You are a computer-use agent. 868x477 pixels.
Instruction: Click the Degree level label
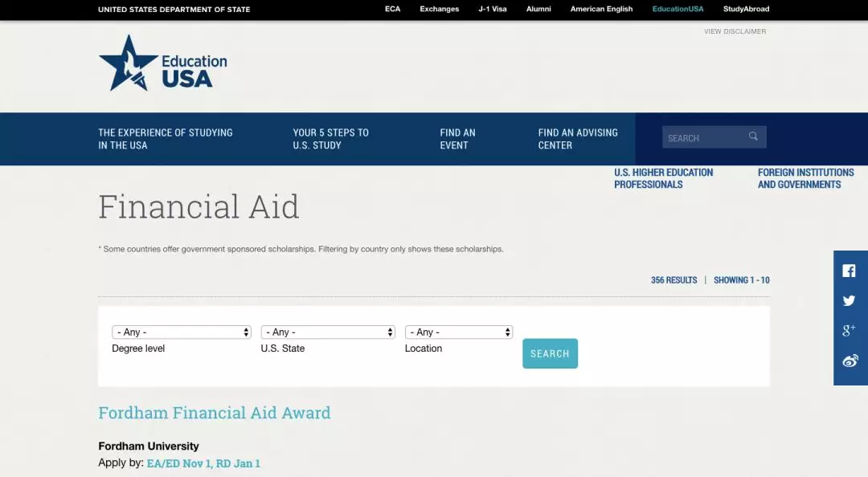pos(138,349)
